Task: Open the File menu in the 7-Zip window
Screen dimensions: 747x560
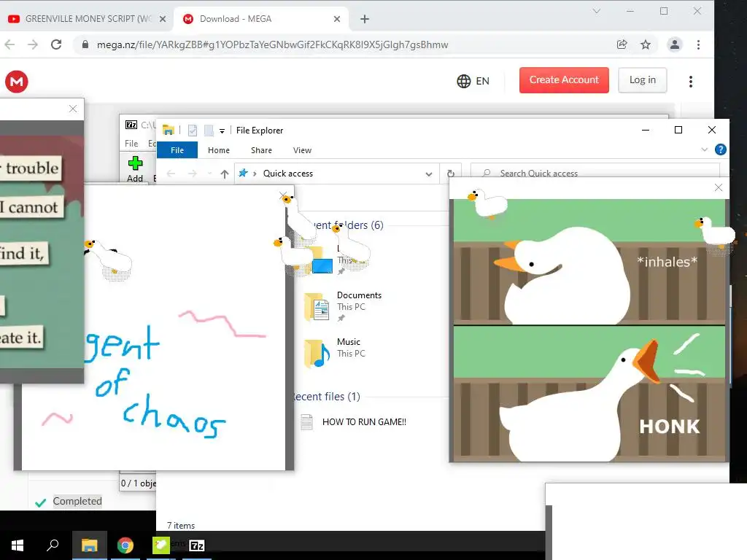Action: pyautogui.click(x=131, y=144)
